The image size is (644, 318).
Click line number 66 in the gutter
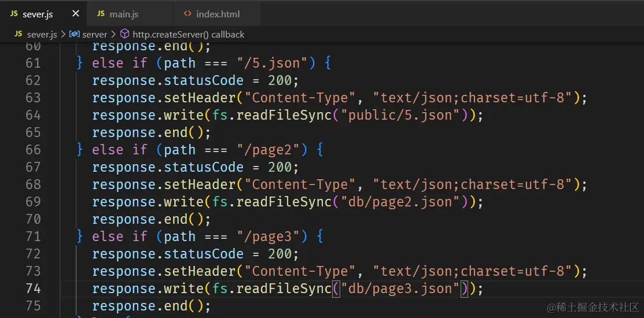(x=33, y=150)
